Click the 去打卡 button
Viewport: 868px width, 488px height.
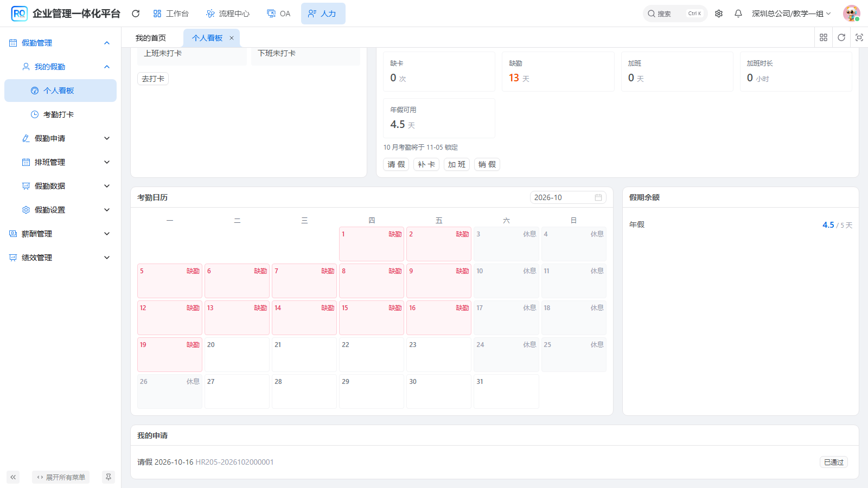[x=153, y=79]
